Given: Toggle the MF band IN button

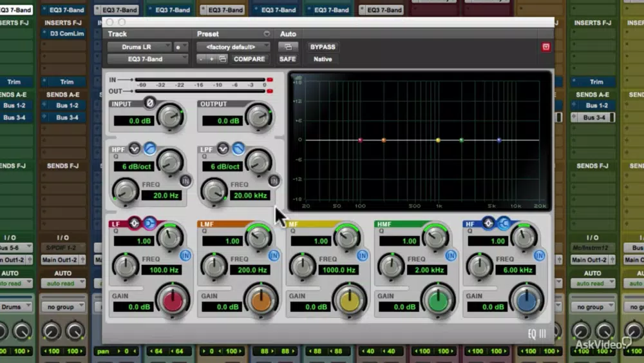Looking at the screenshot, I should point(362,256).
